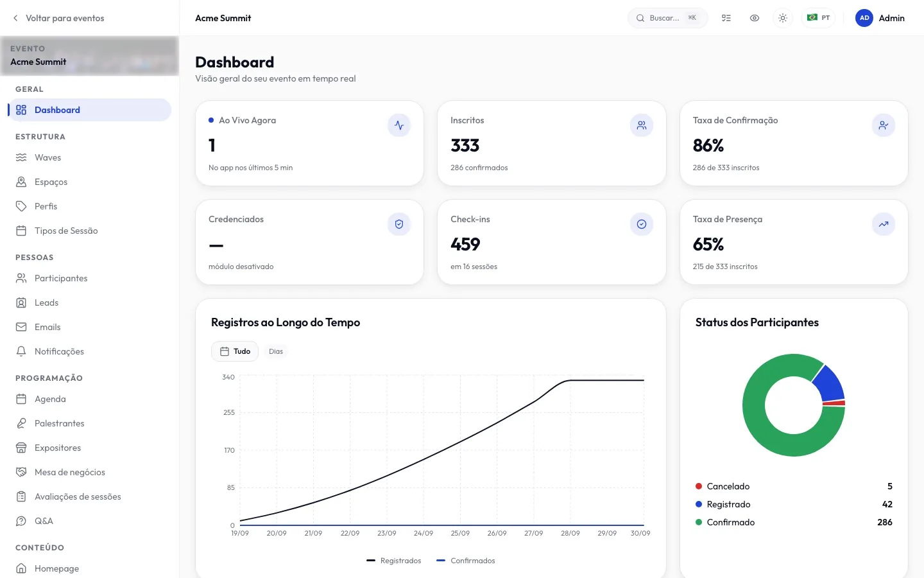
Task: Click the Homepage house icon
Action: (21, 568)
